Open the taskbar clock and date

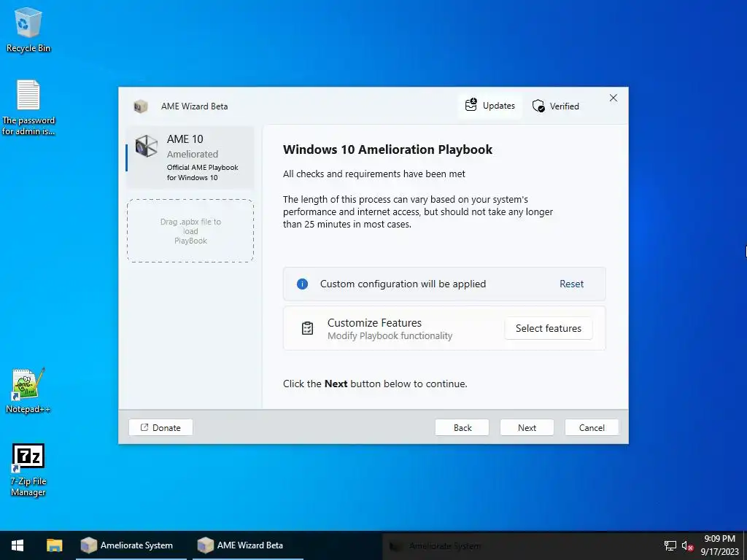click(x=719, y=545)
